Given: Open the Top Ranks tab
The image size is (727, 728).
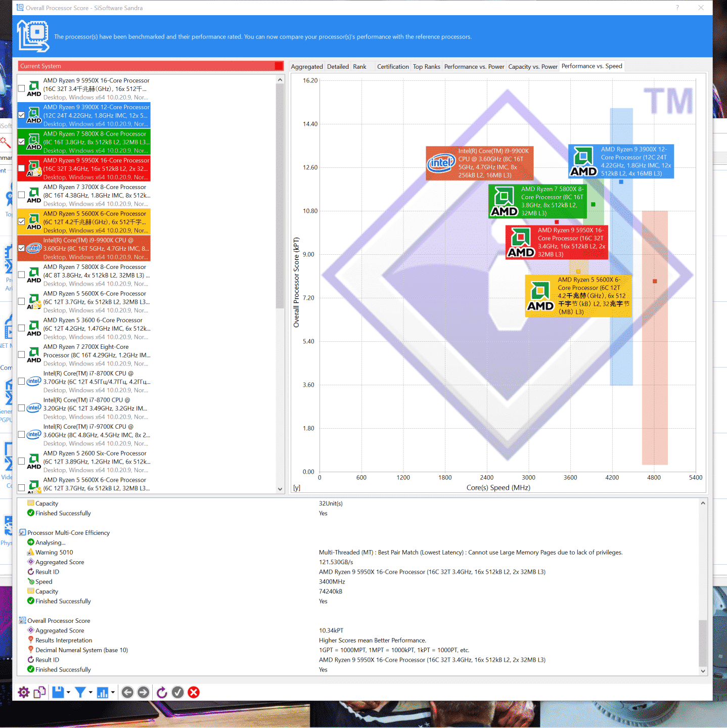Looking at the screenshot, I should tap(427, 66).
